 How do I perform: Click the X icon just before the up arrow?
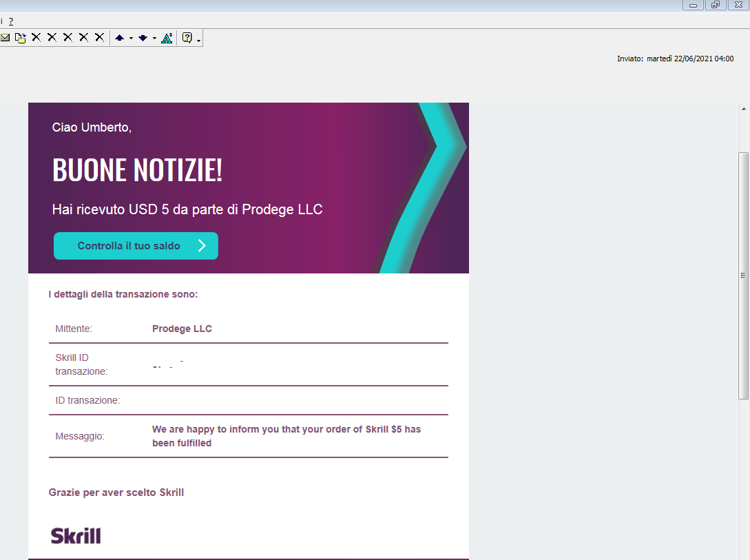(99, 37)
